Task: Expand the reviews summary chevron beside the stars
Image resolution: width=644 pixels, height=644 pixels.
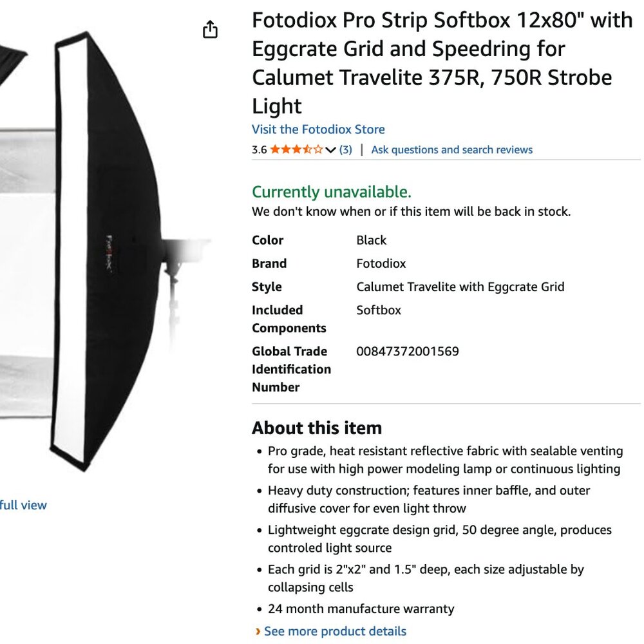Action: 330,149
